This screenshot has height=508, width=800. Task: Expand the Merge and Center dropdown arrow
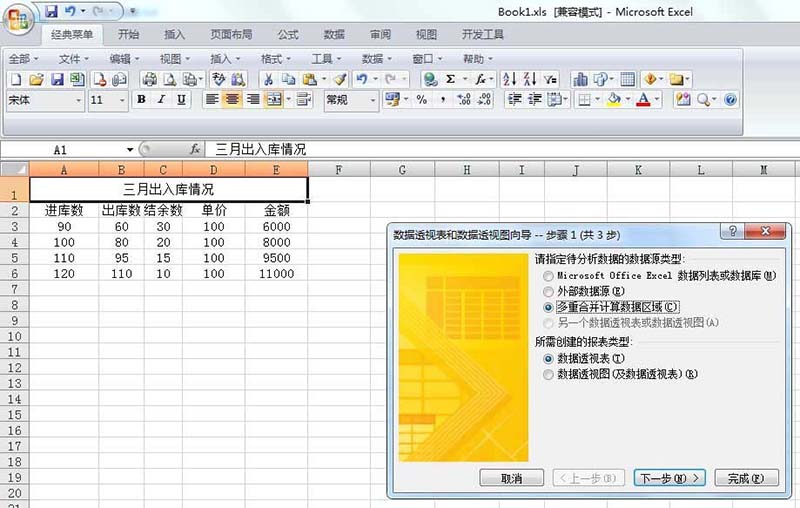(289, 99)
